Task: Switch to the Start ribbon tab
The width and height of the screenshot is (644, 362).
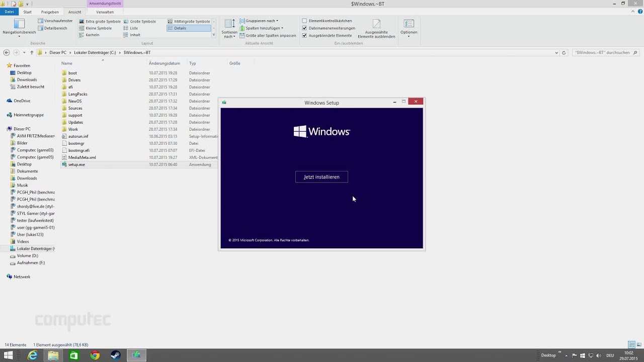Action: pyautogui.click(x=27, y=12)
